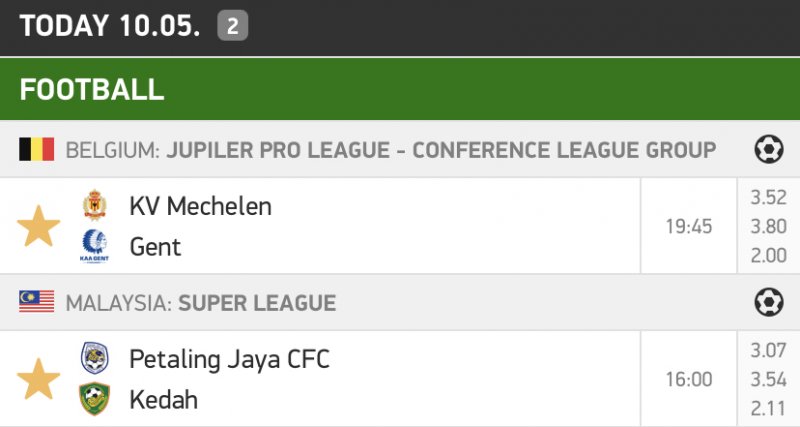
Task: Click the match count badge showing 2
Action: [233, 26]
